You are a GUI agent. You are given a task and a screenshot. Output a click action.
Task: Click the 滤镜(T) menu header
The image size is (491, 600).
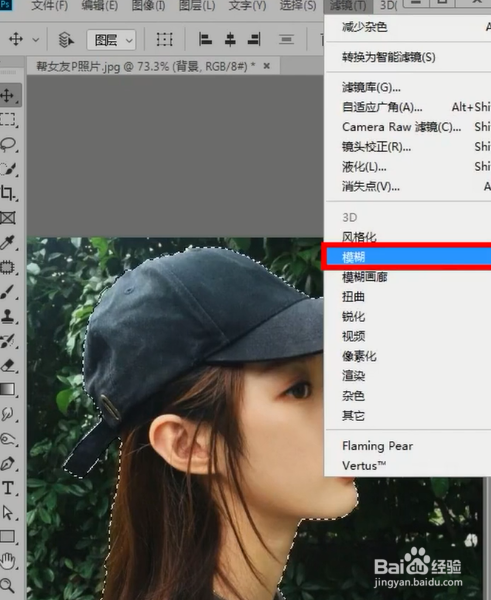[x=348, y=6]
